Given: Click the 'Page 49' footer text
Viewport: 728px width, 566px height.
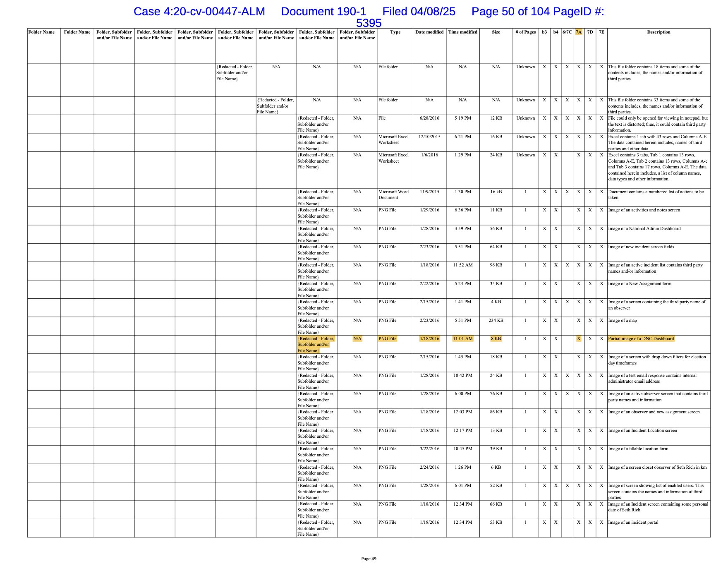Looking at the screenshot, I should click(x=369, y=559).
